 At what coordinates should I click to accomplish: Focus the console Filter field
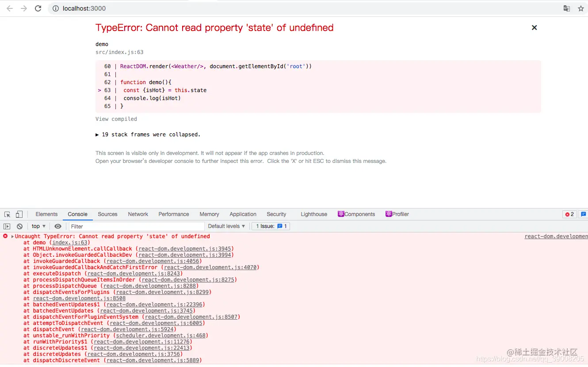point(137,226)
